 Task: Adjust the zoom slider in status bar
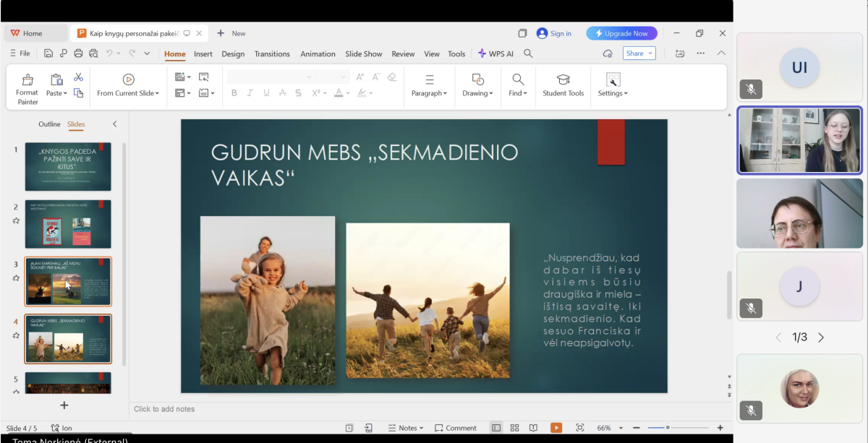pyautogui.click(x=667, y=428)
